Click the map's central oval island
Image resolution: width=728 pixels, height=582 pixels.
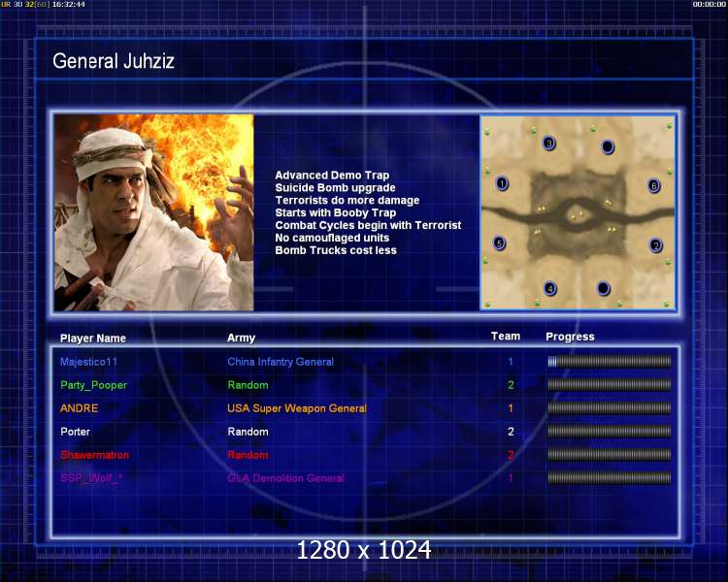pos(577,215)
